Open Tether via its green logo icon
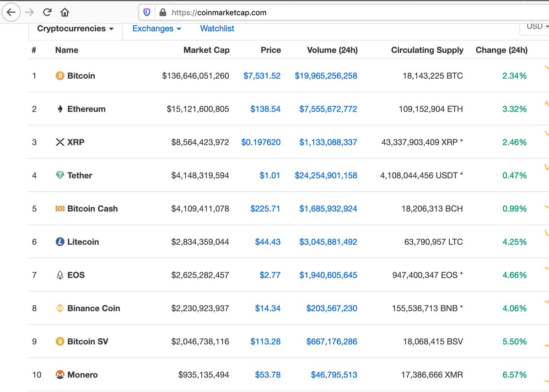 click(x=60, y=175)
